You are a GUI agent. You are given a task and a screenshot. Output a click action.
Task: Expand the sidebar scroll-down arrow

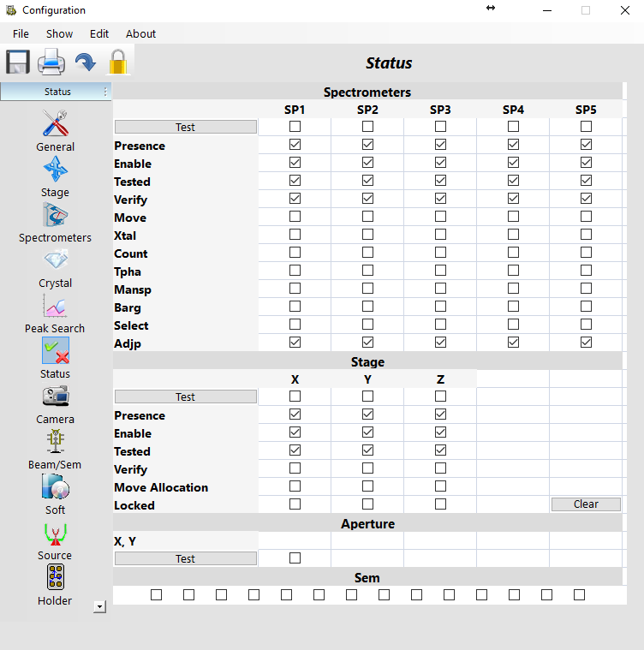pos(99,606)
